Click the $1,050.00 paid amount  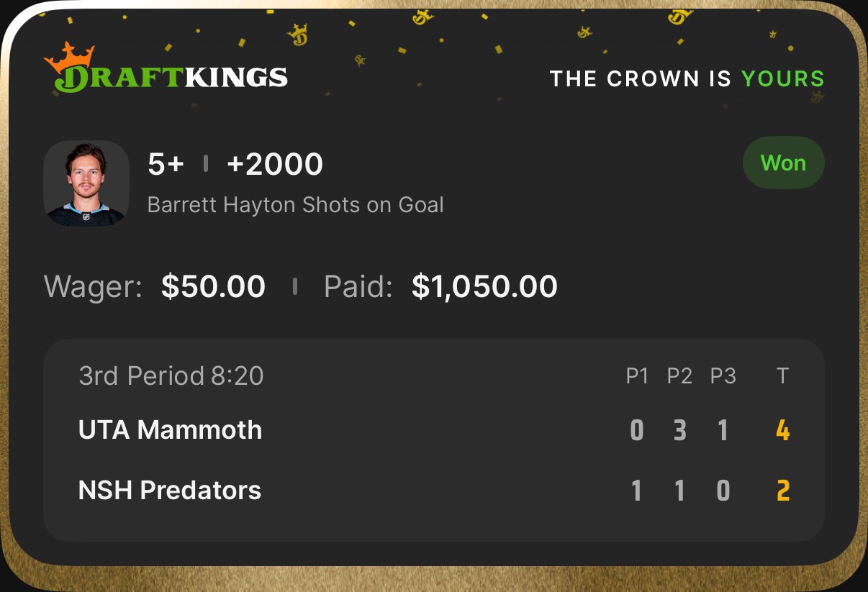point(484,286)
